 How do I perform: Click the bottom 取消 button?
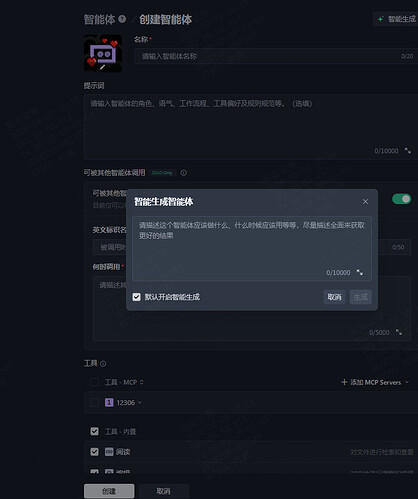click(163, 491)
